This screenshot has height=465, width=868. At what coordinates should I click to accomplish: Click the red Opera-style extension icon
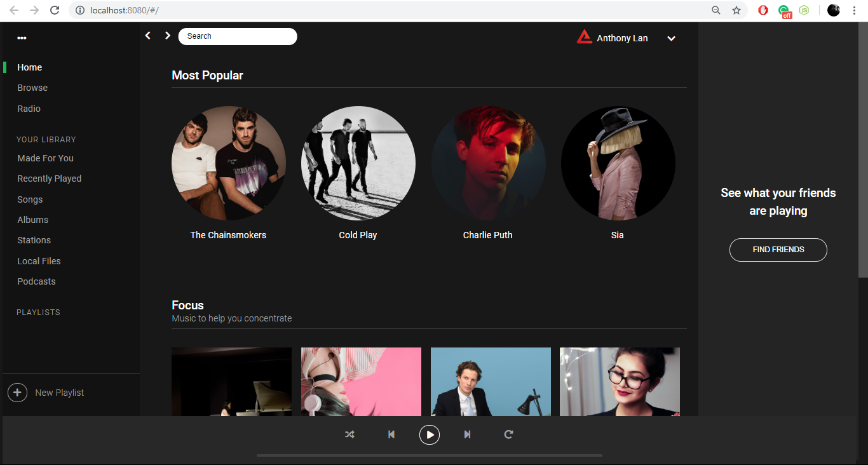763,10
